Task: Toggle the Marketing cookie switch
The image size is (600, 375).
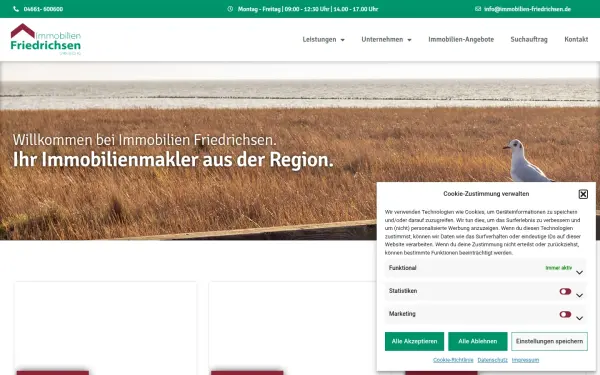Action: pyautogui.click(x=565, y=315)
